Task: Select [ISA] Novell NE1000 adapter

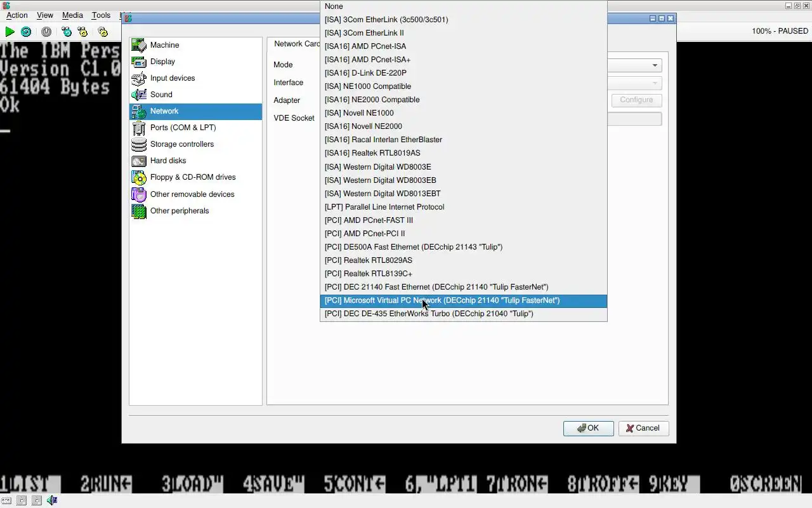Action: click(463, 113)
